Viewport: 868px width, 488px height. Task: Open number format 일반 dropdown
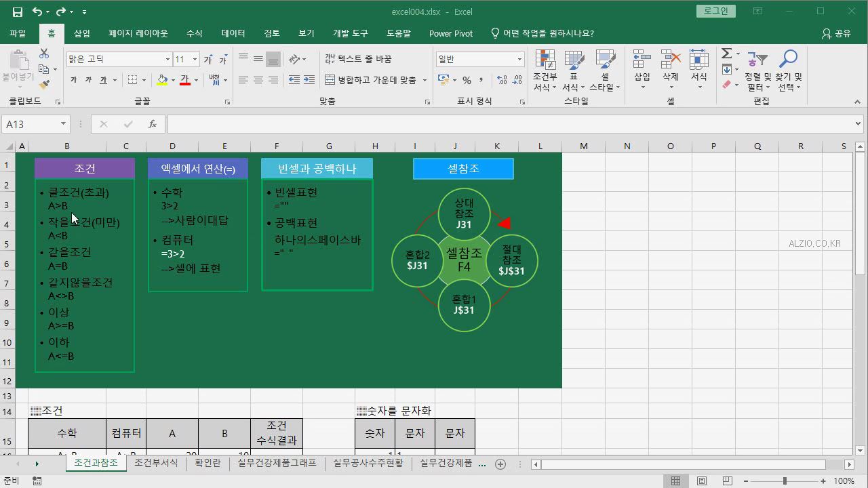519,60
